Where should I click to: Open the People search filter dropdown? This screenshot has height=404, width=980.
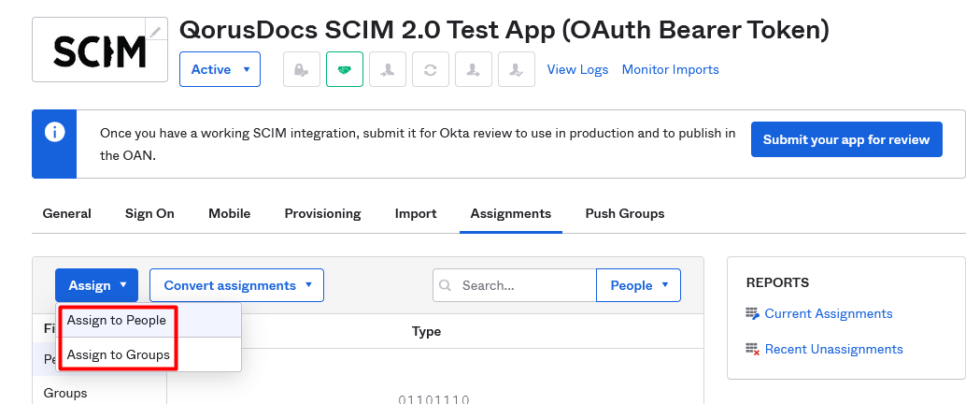click(639, 285)
